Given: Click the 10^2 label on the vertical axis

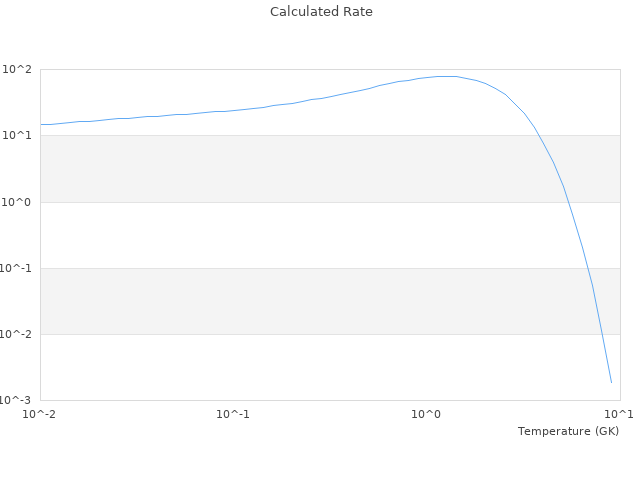Looking at the screenshot, I should pos(17,69).
